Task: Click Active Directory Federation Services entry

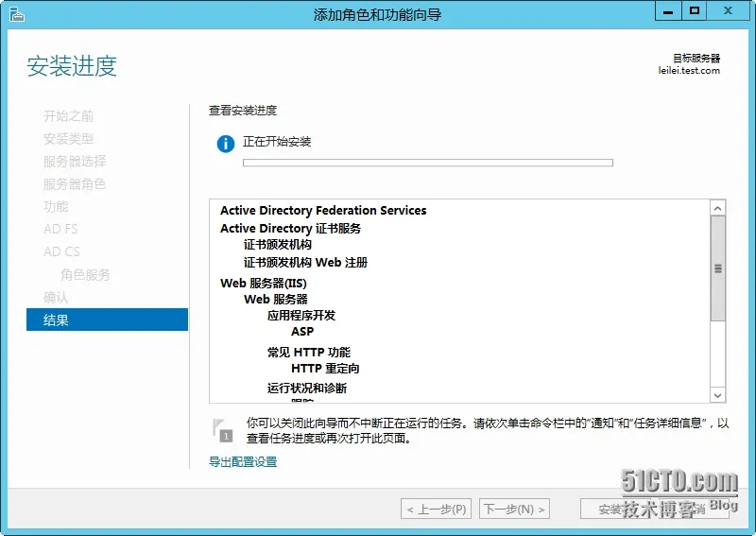Action: 323,211
